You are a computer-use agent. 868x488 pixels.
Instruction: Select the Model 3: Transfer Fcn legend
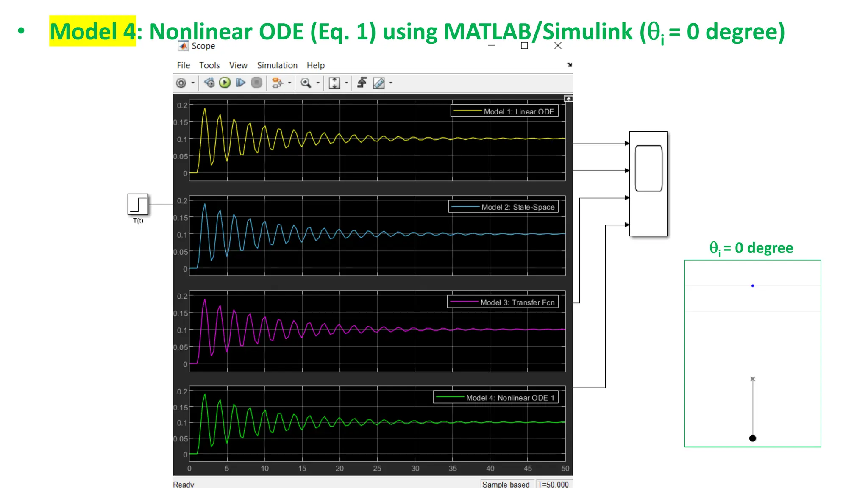tap(503, 302)
